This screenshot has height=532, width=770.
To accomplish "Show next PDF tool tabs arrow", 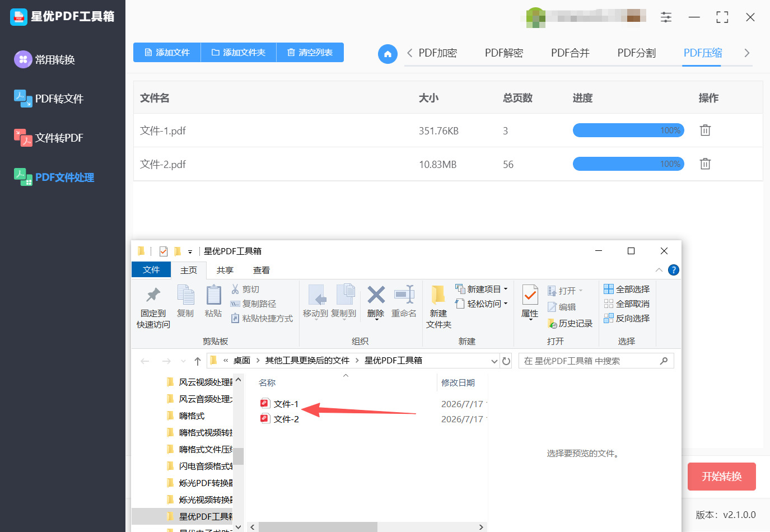I will [746, 53].
